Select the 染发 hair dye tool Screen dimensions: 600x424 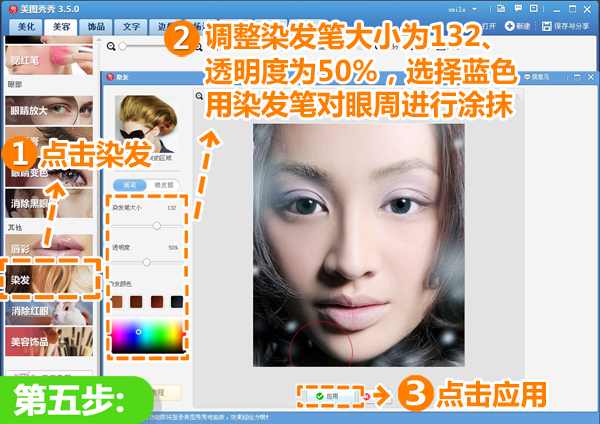tap(49, 280)
